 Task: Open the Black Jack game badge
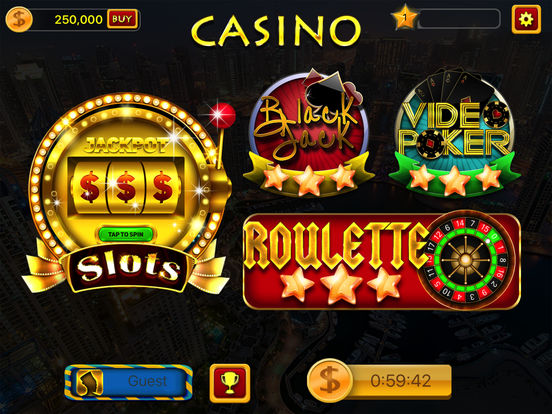(309, 132)
